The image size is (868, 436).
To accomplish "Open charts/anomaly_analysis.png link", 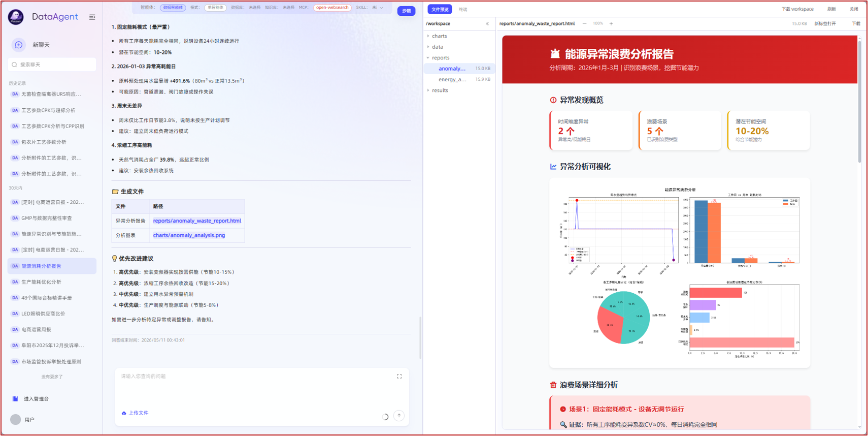I will (189, 235).
